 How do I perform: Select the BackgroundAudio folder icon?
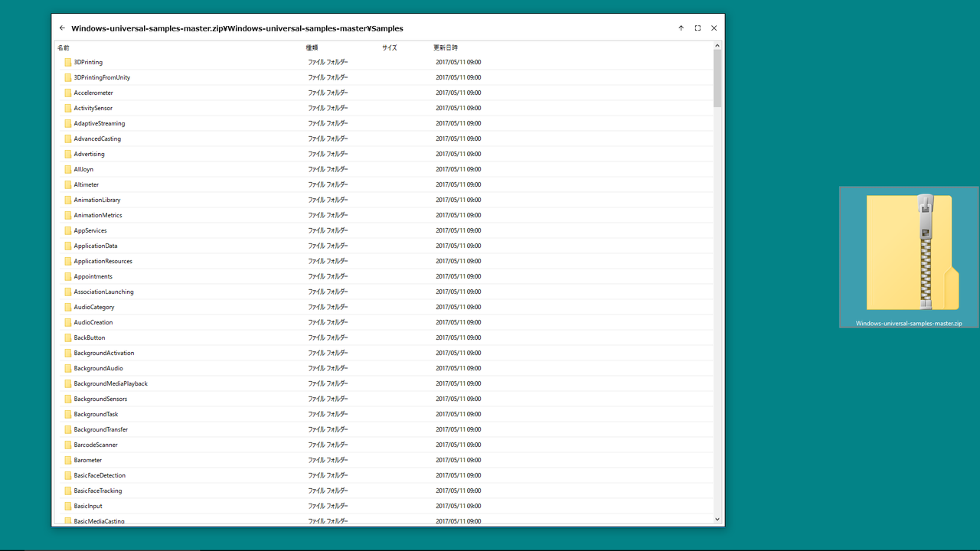(68, 368)
